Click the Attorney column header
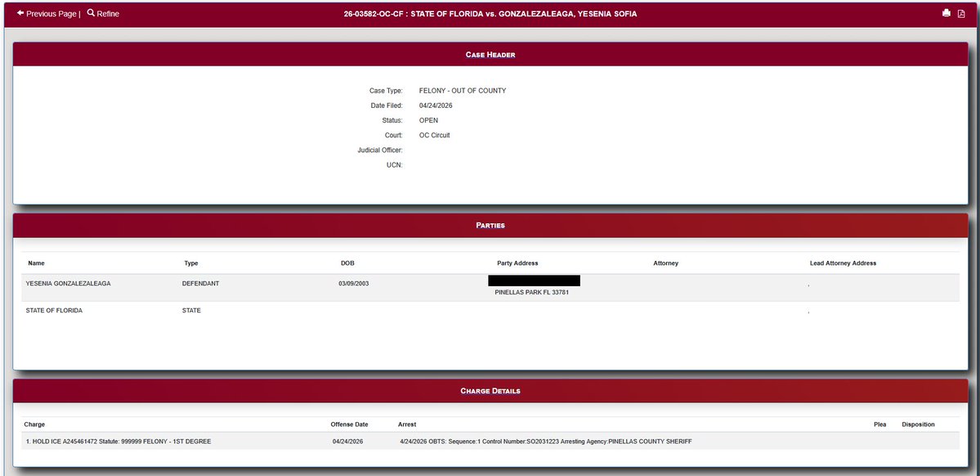 (x=665, y=263)
